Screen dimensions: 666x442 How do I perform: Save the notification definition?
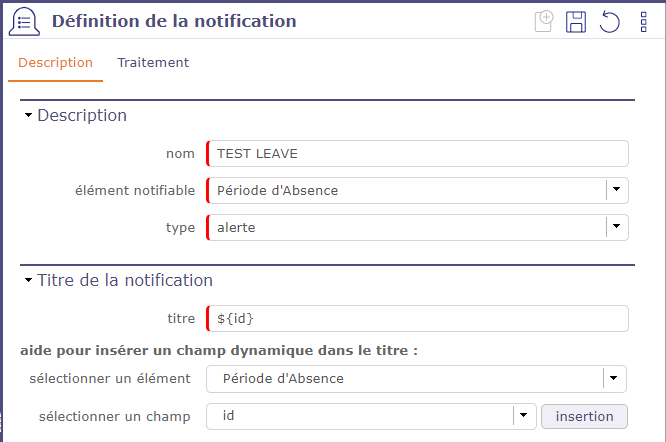coord(576,22)
